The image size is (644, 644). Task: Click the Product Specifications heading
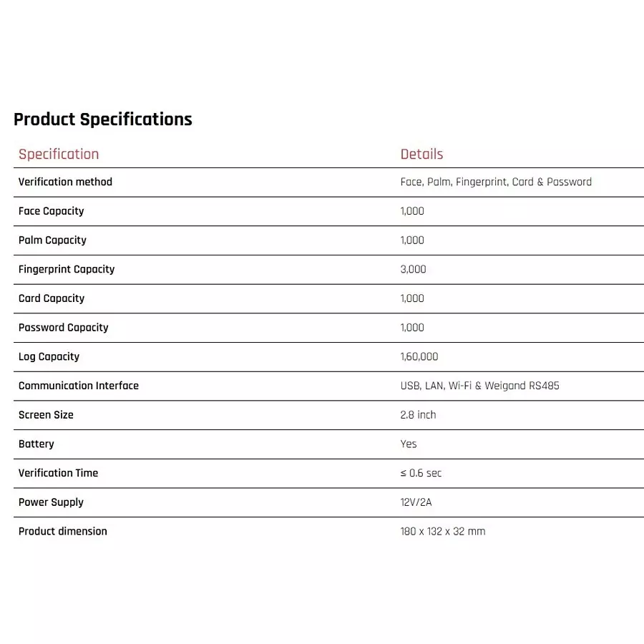point(102,119)
